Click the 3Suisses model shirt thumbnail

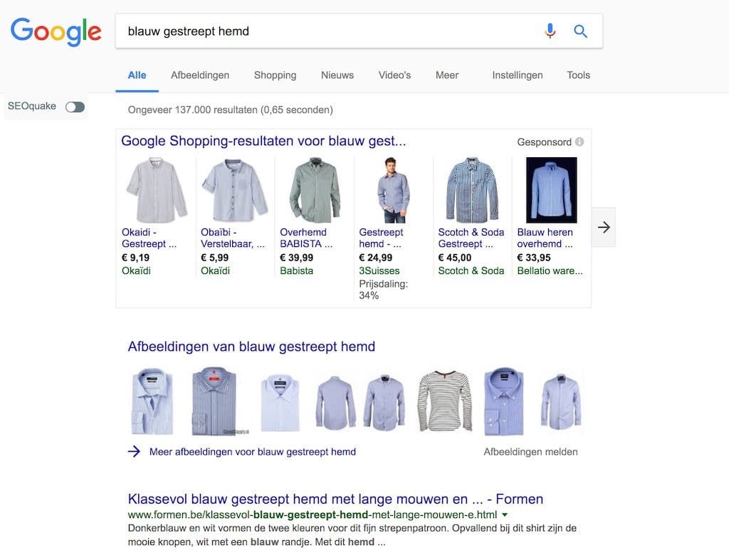tap(393, 190)
